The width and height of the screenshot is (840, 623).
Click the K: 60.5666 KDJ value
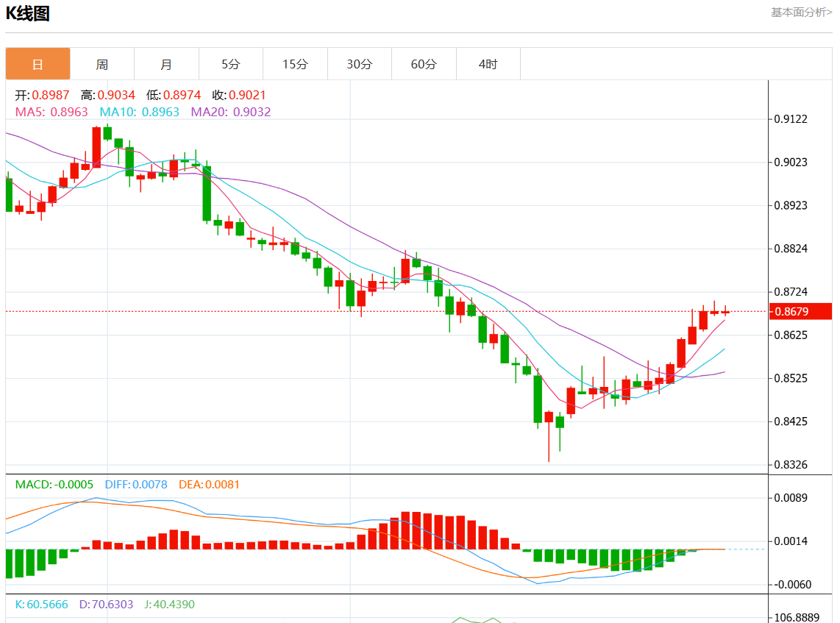pos(42,605)
